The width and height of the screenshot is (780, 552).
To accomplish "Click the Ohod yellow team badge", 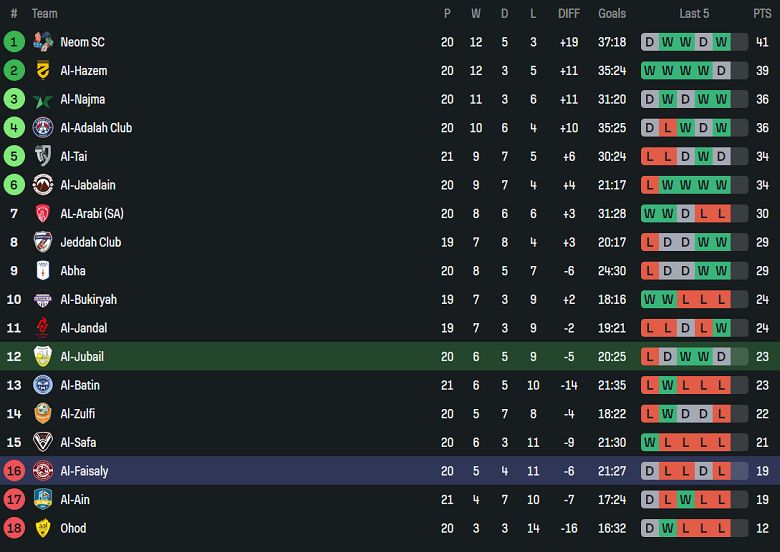I will [42, 528].
